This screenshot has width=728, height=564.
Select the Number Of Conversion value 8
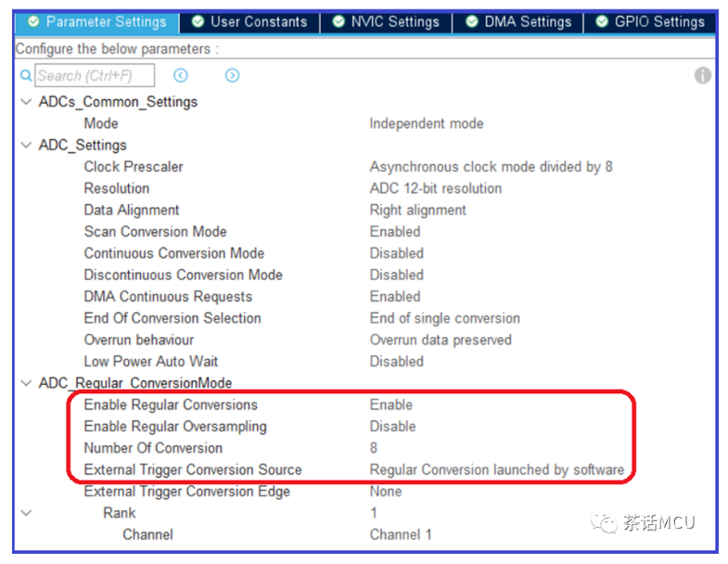(374, 448)
